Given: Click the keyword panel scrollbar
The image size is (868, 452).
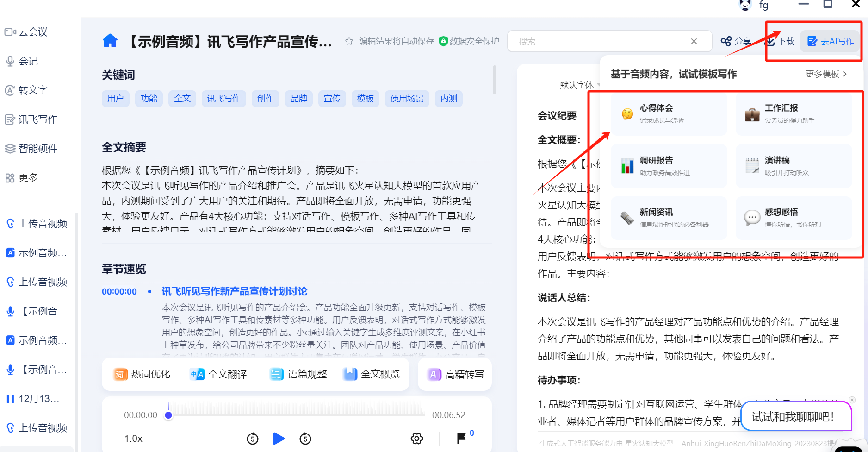Looking at the screenshot, I should [495, 80].
